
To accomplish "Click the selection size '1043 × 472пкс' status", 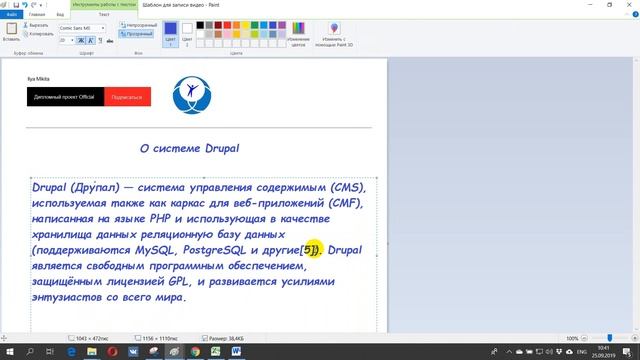I will pyautogui.click(x=89, y=338).
